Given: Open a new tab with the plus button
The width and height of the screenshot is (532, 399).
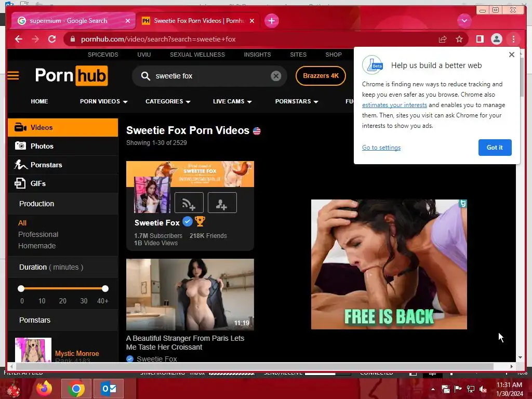Looking at the screenshot, I should [271, 21].
